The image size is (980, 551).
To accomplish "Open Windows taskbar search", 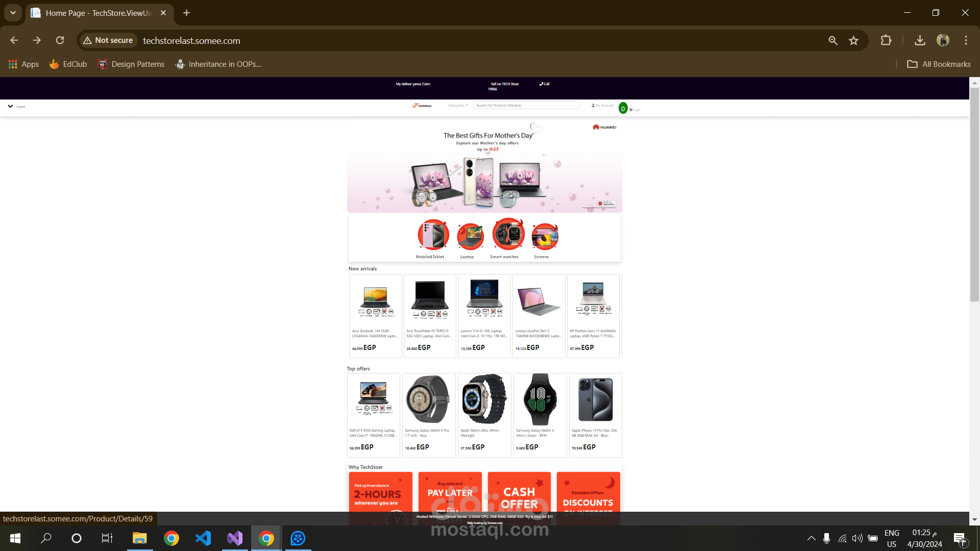I will coord(46,538).
